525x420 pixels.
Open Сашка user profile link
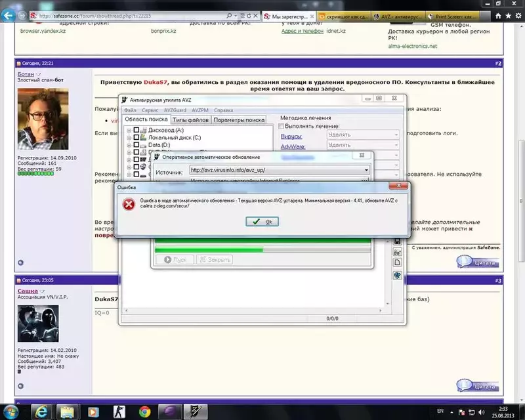(28, 291)
